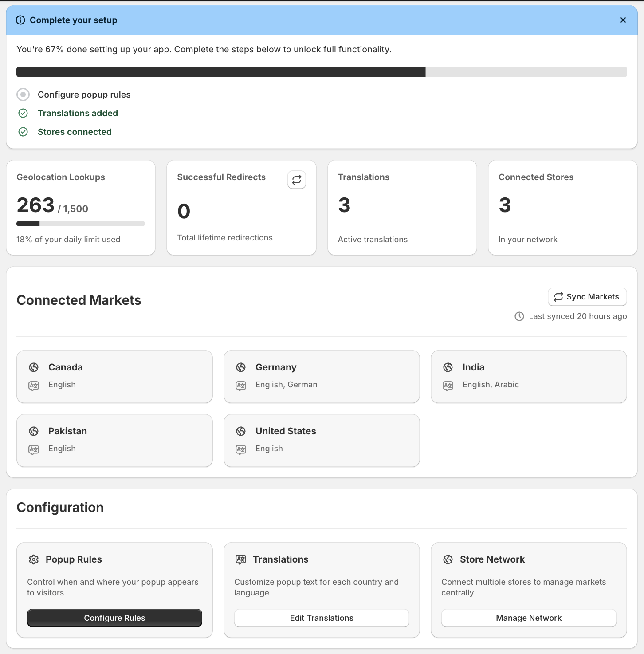644x654 pixels.
Task: Click the refresh icon on Successful Redirects
Action: (296, 180)
